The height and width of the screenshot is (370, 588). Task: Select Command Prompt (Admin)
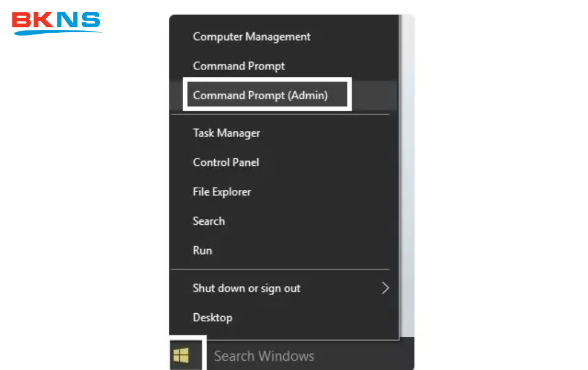260,95
